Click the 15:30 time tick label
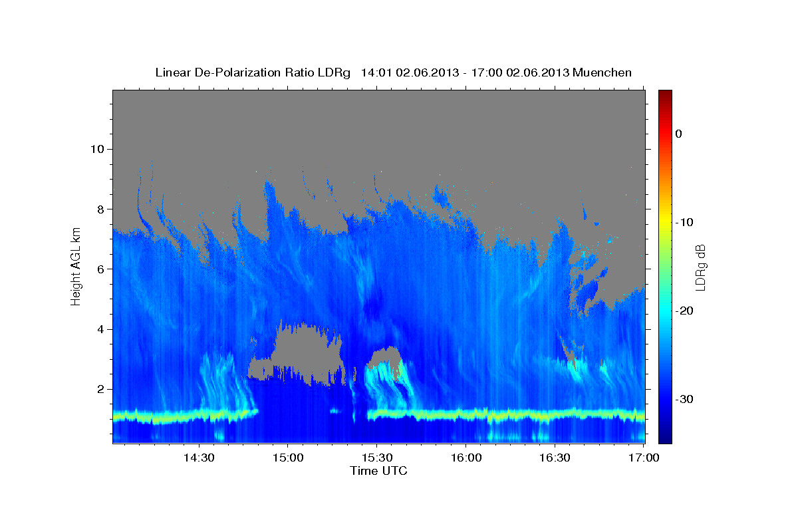The height and width of the screenshot is (532, 798). coord(377,458)
